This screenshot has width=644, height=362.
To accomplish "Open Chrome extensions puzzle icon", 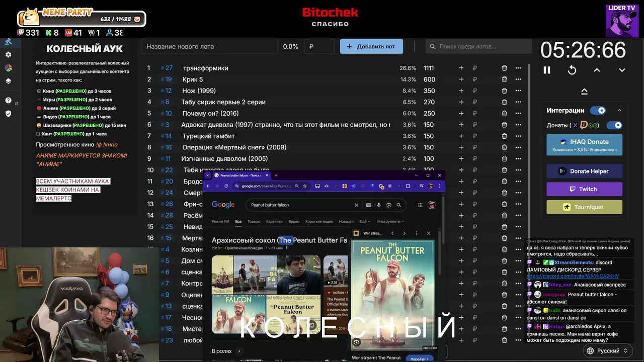I will click(408, 186).
